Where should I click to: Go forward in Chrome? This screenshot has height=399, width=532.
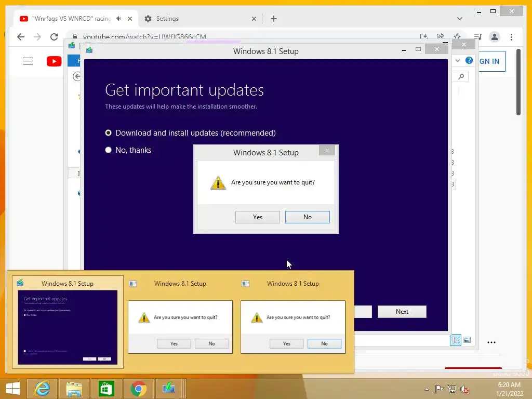coord(37,37)
